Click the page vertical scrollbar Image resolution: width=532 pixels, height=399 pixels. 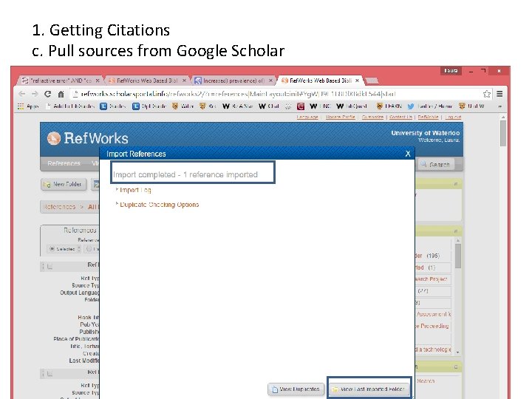click(503, 134)
